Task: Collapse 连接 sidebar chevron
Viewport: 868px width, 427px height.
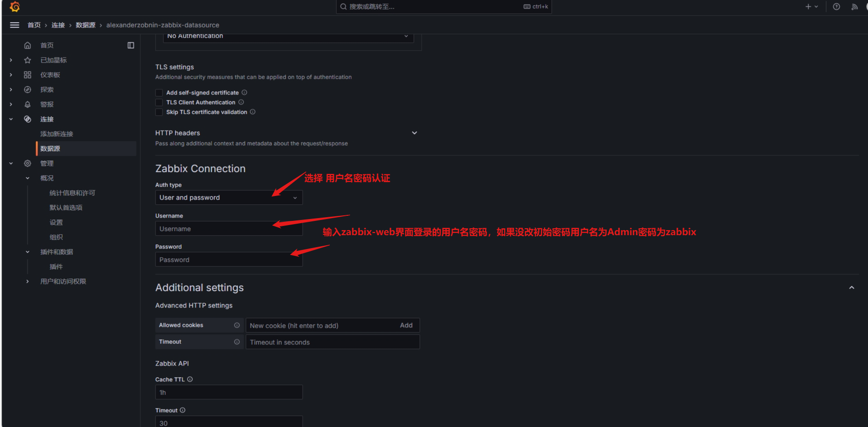Action: tap(11, 119)
